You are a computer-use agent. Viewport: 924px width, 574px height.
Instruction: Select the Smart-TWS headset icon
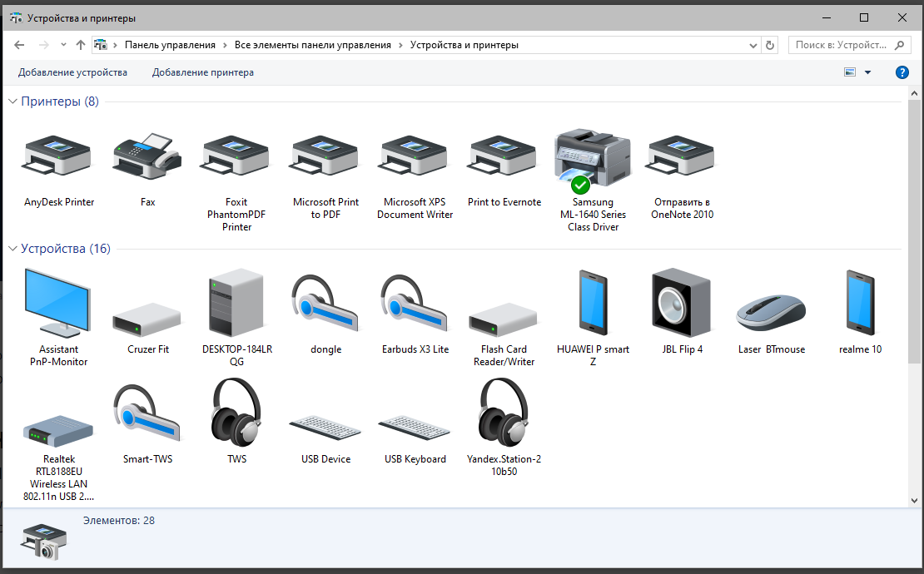pos(147,413)
